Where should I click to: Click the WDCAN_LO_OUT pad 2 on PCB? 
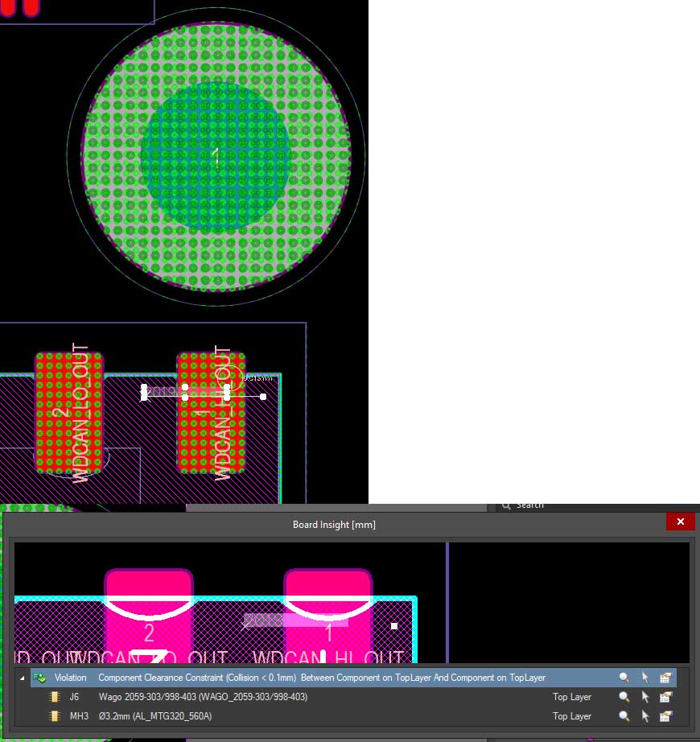tap(70, 412)
